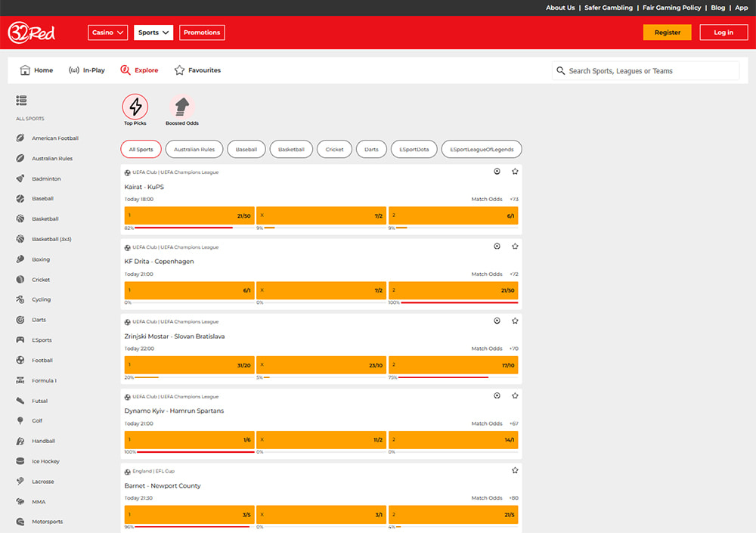Open Basketball (3x3) in the sidebar
This screenshot has height=533, width=756.
pyautogui.click(x=44, y=239)
